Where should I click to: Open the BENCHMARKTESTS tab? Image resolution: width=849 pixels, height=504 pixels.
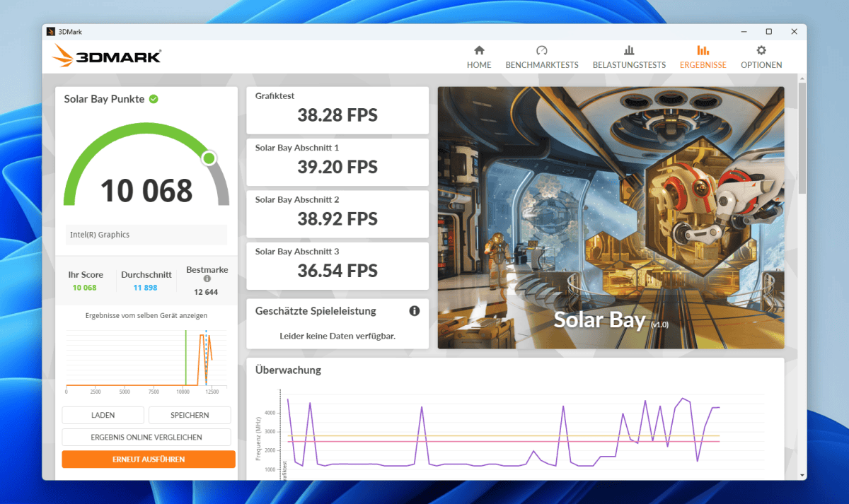pyautogui.click(x=542, y=57)
